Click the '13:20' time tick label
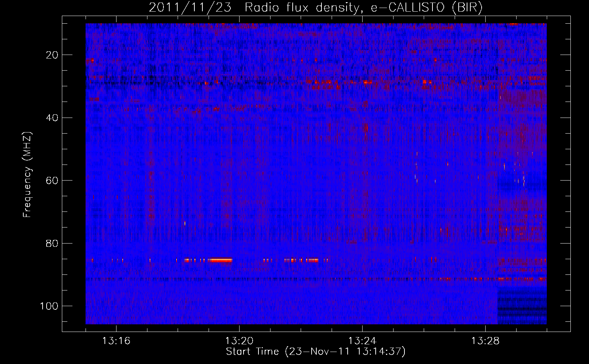This screenshot has width=589, height=364. point(239,341)
